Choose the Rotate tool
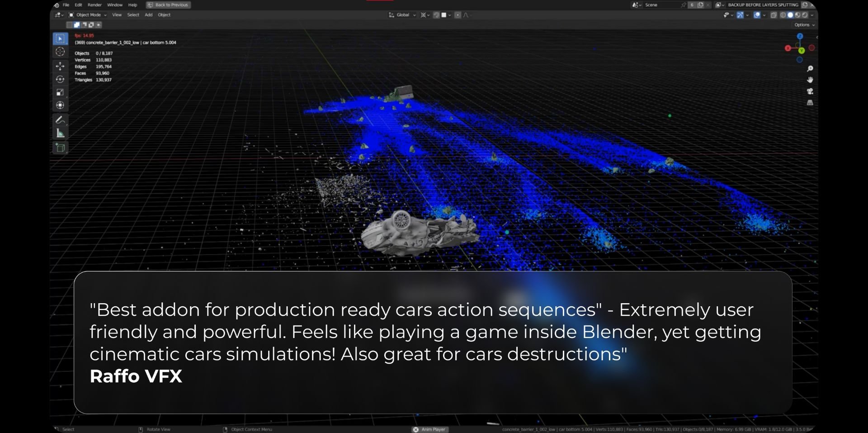Image resolution: width=868 pixels, height=433 pixels. (x=60, y=79)
